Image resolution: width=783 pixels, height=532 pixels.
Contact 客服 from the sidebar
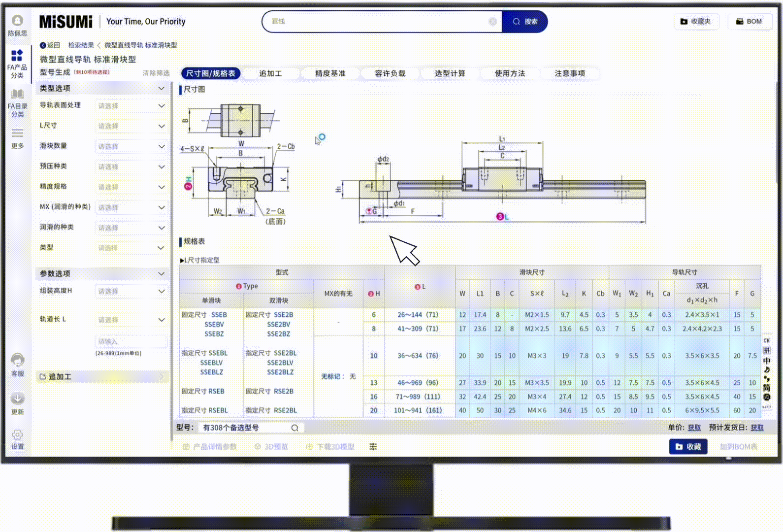(17, 365)
